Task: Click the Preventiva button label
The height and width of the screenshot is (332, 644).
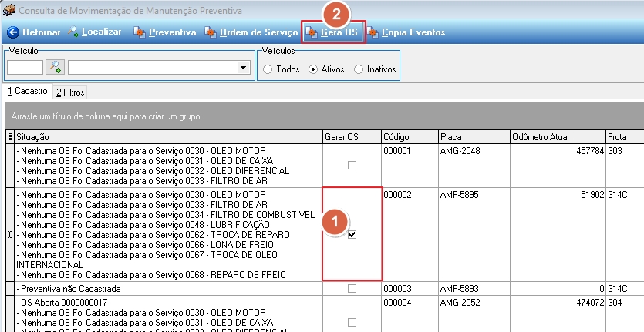Action: click(x=173, y=32)
